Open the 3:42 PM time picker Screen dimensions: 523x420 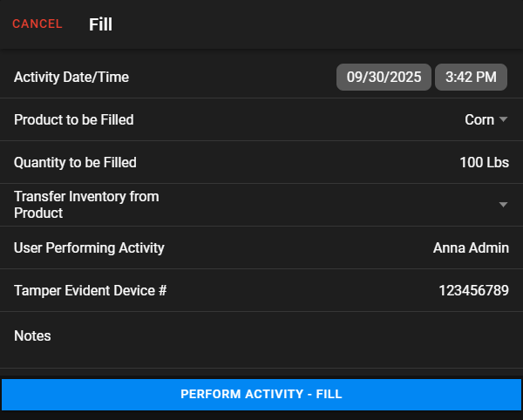click(x=471, y=77)
